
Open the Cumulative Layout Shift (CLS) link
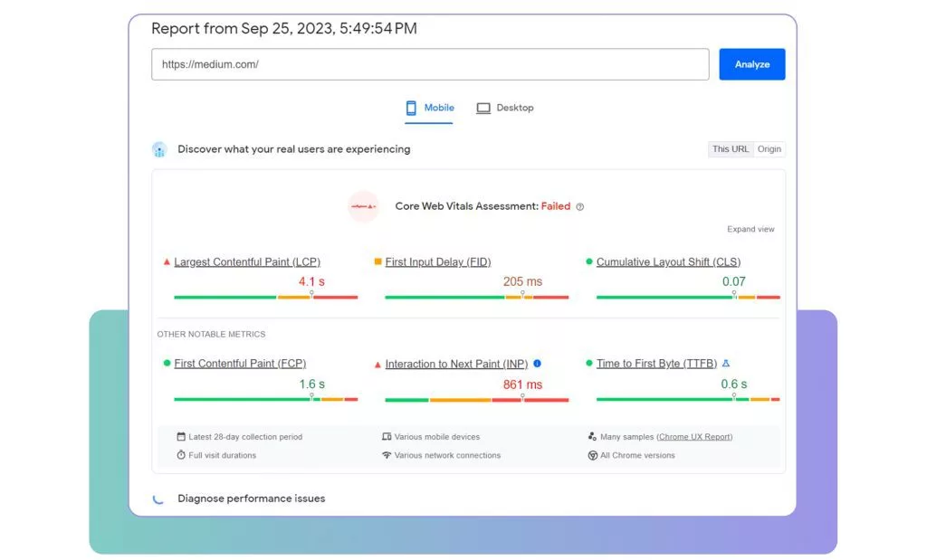(x=668, y=261)
